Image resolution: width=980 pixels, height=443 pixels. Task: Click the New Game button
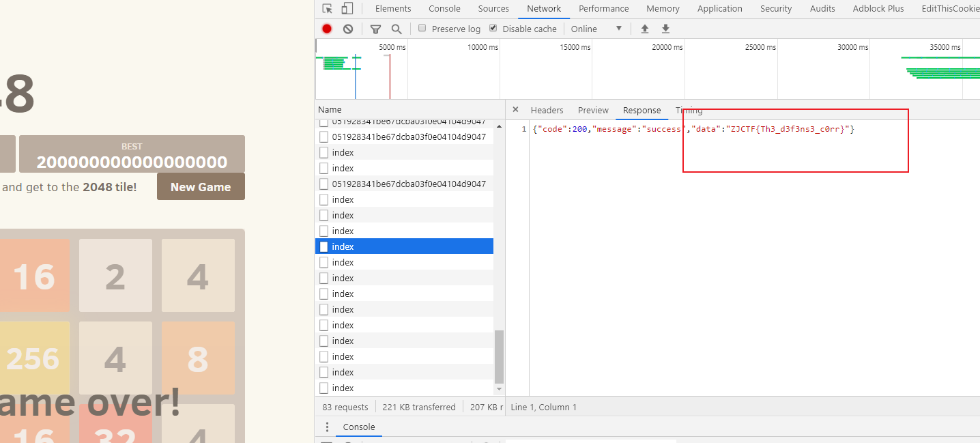[201, 186]
